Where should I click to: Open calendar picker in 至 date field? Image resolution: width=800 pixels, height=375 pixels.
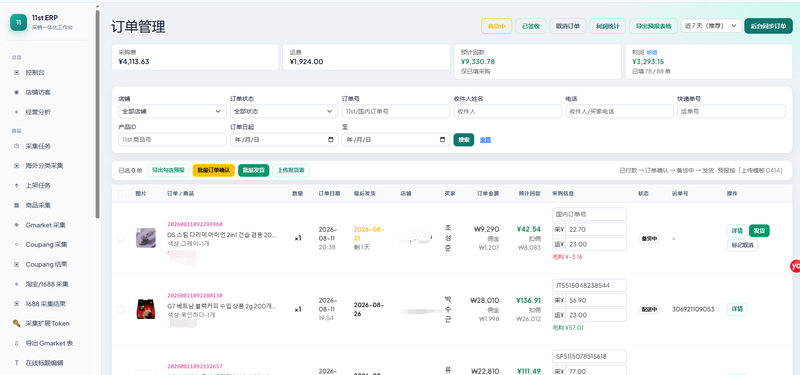click(442, 140)
